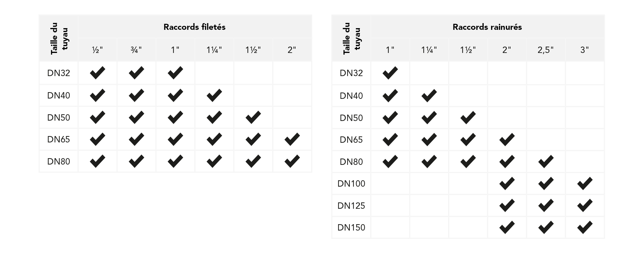The width and height of the screenshot is (644, 254).
Task: Click DN65 checkmark under 2" in Raccords rainurés
Action: pos(507,139)
